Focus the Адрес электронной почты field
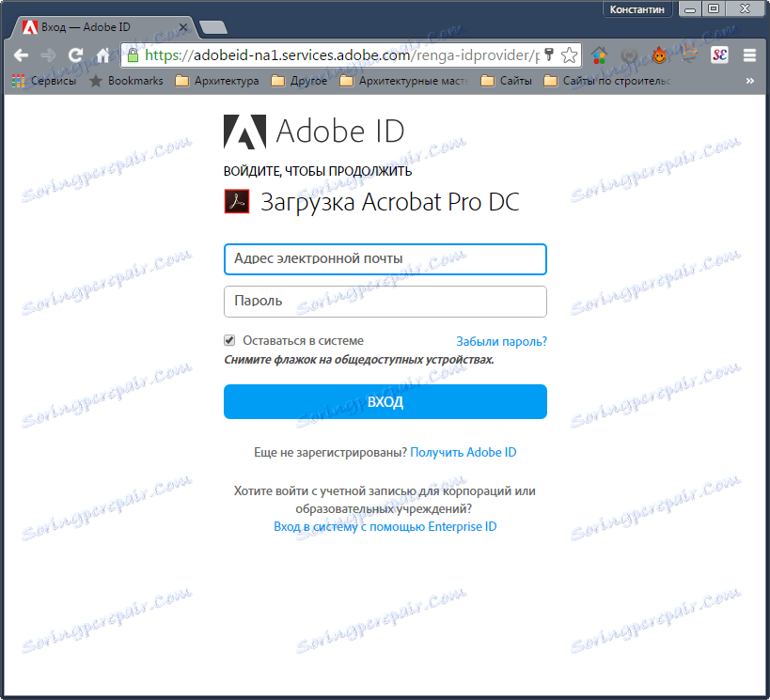 pyautogui.click(x=385, y=259)
